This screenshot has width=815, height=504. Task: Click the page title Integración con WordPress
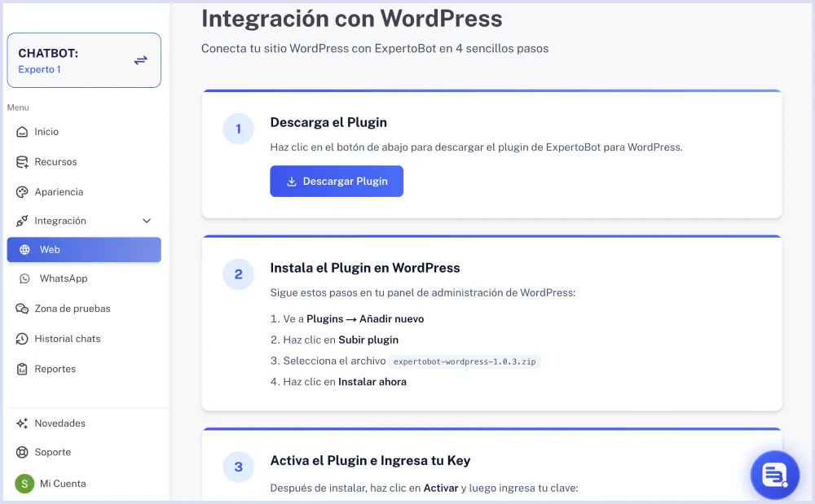click(352, 19)
